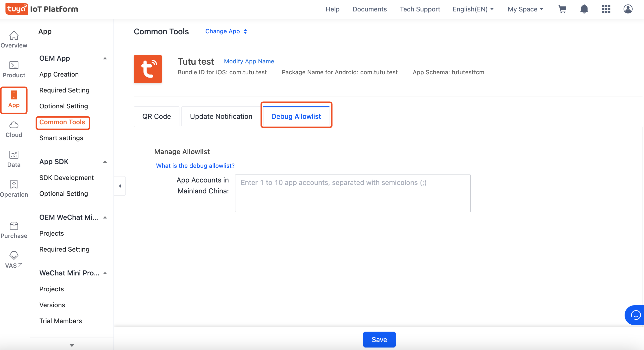Image resolution: width=644 pixels, height=350 pixels.
Task: Open the Purchase box icon
Action: [x=14, y=226]
